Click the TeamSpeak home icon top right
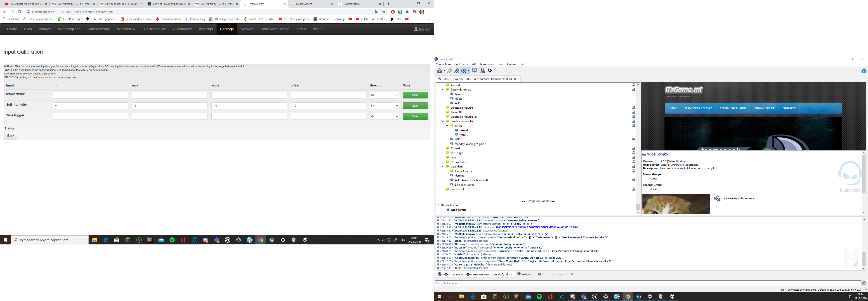The width and height of the screenshot is (868, 301). (864, 71)
